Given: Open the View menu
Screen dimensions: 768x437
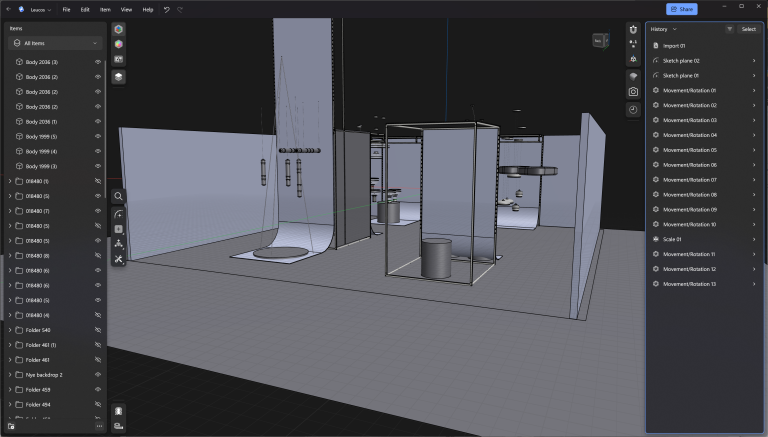Looking at the screenshot, I should tap(126, 9).
